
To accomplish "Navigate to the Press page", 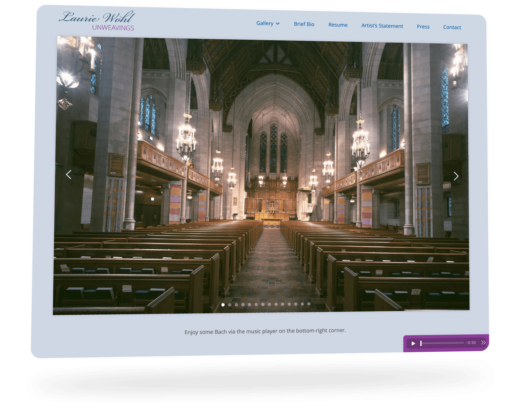I will coord(423,27).
